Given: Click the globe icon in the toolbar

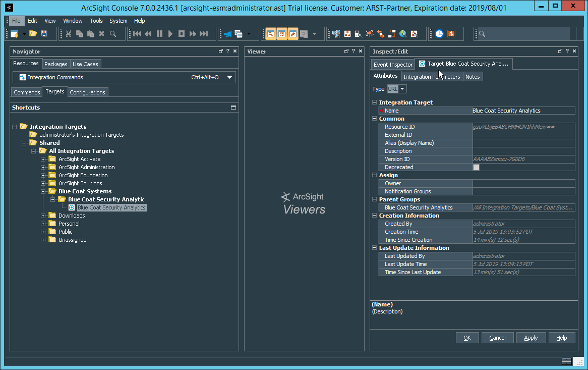Looking at the screenshot, I should (403, 34).
